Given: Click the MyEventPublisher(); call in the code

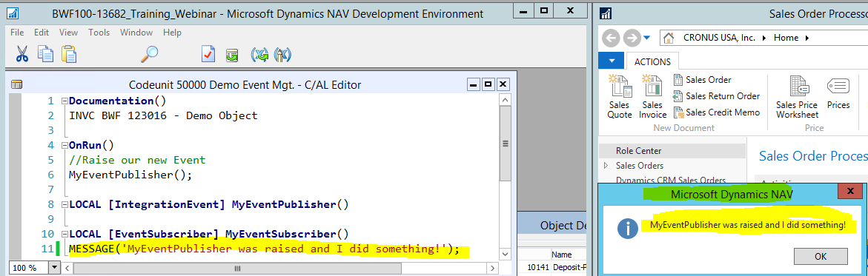Looking at the screenshot, I should 130,175.
